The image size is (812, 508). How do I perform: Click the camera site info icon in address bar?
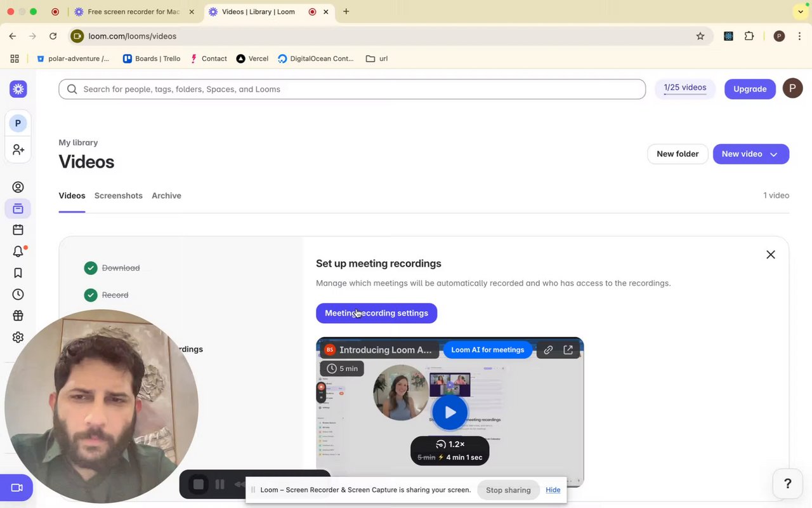tap(77, 36)
